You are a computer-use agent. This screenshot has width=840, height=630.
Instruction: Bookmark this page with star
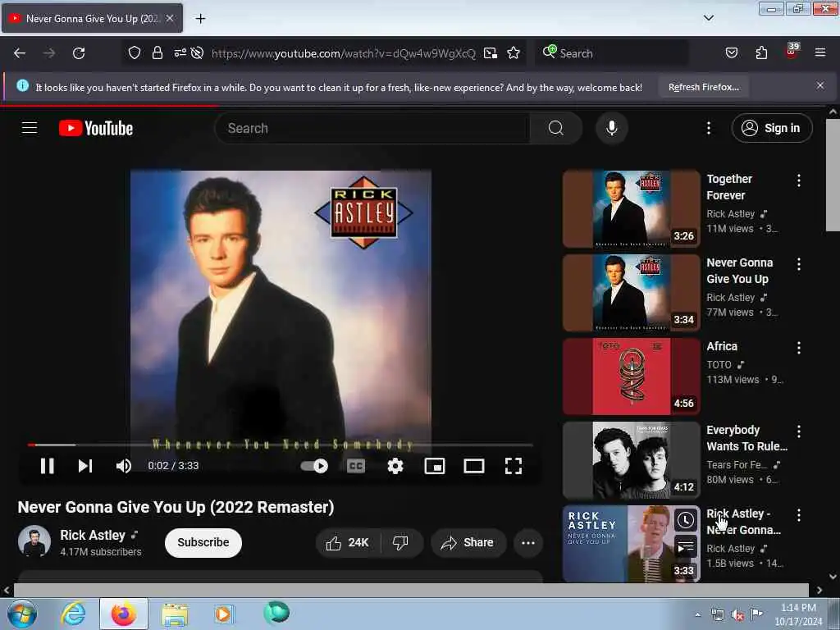(514, 53)
